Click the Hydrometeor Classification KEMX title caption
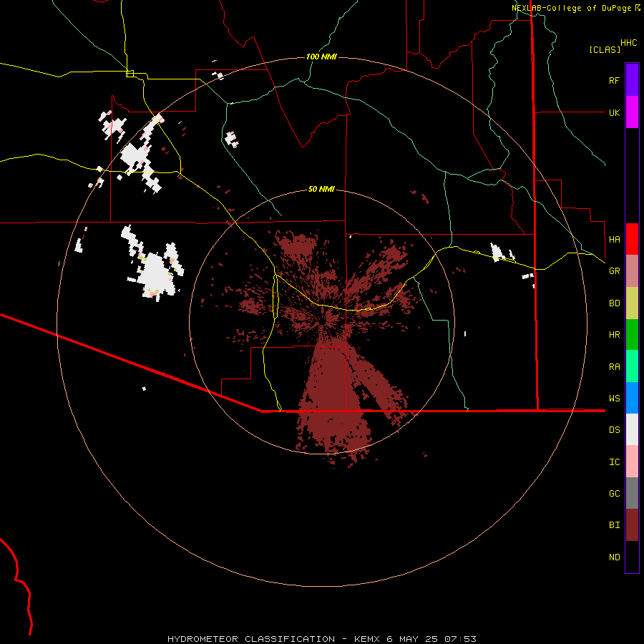 322,639
